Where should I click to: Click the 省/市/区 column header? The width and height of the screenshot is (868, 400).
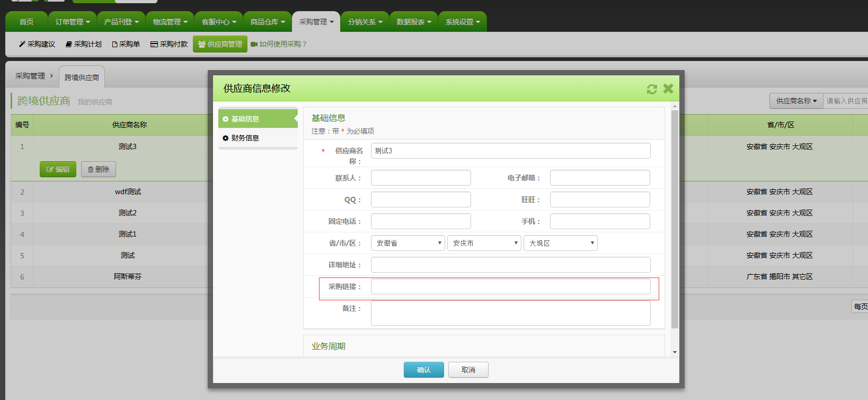coord(781,125)
